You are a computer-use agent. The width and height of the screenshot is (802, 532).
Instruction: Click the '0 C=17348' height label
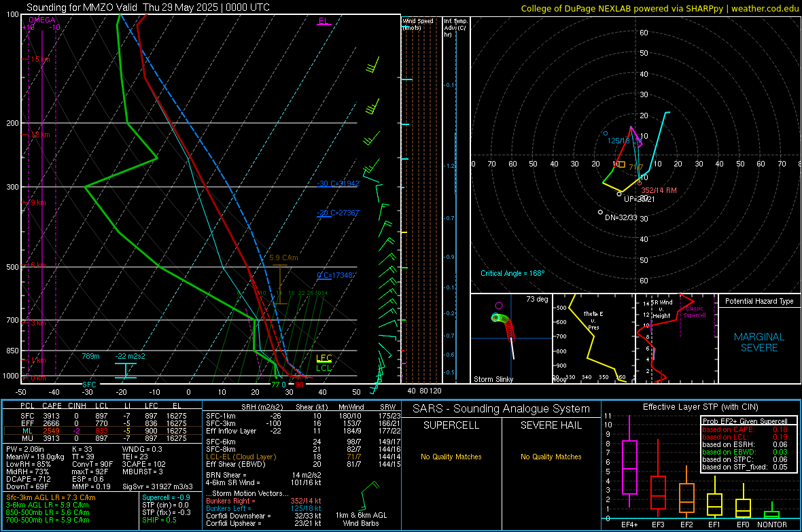point(336,275)
